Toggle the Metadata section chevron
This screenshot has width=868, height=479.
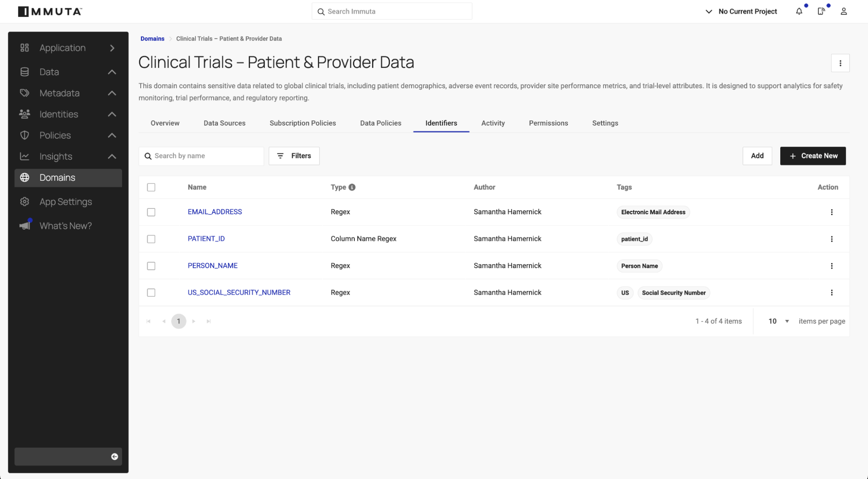point(112,93)
